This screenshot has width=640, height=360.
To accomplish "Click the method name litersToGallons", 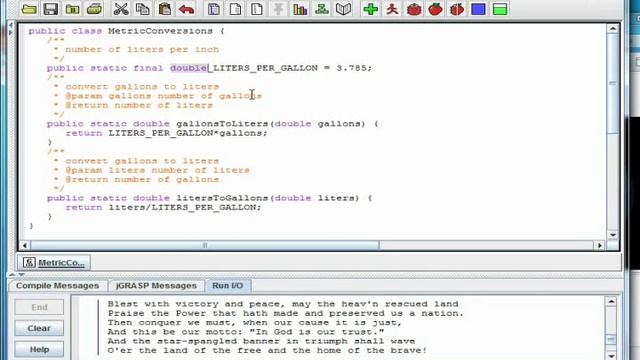I will (x=222, y=198).
